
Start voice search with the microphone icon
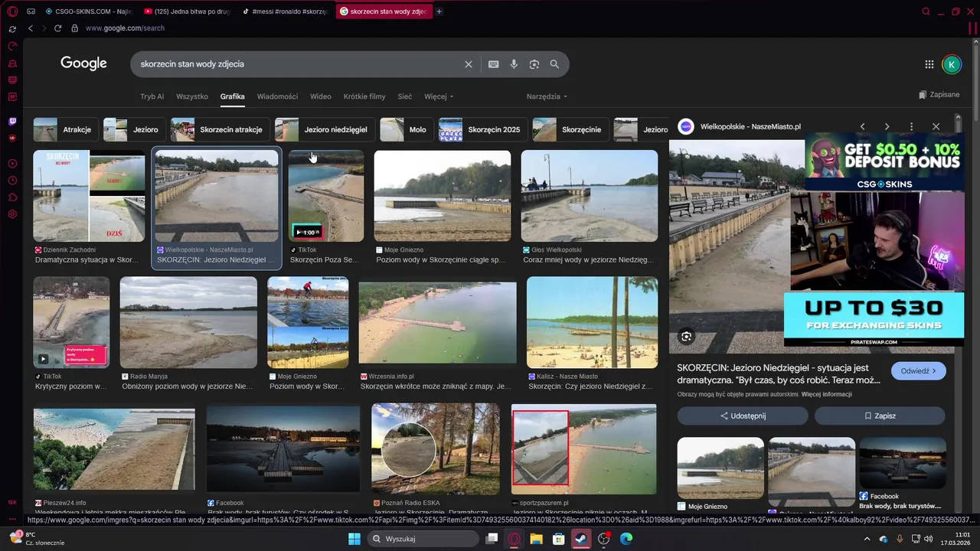[514, 64]
